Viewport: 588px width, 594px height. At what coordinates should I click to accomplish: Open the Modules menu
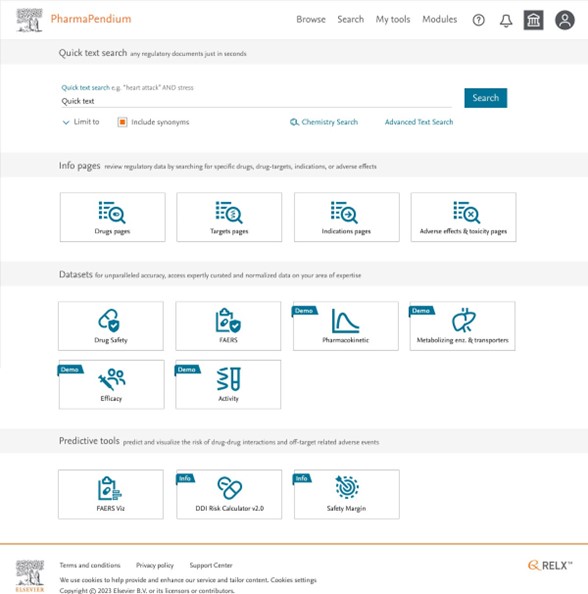(439, 19)
